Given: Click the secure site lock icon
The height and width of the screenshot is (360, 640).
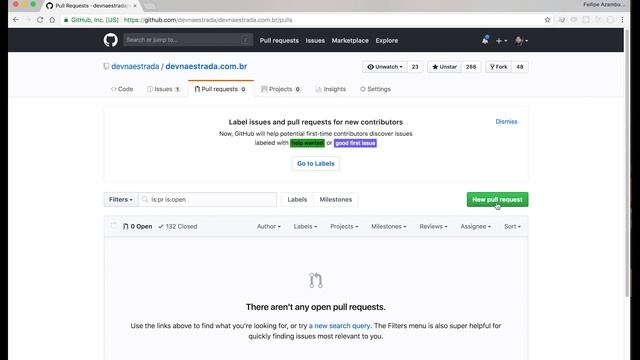Looking at the screenshot, I should point(66,20).
